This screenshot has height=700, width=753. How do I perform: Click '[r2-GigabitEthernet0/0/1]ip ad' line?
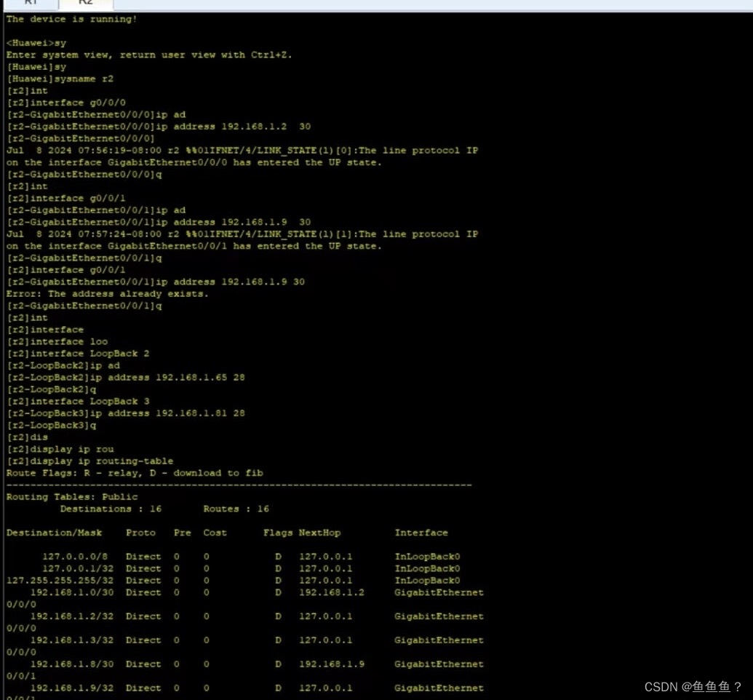pos(96,210)
